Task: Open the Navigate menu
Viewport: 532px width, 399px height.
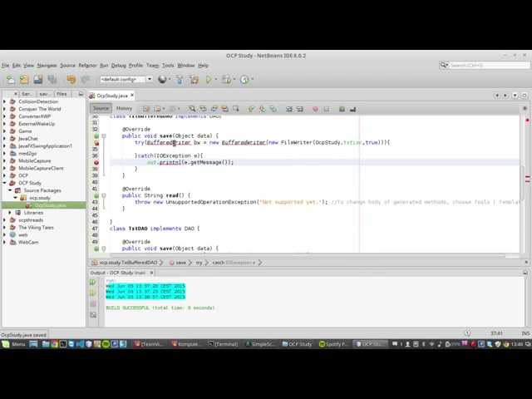Action: 47,65
